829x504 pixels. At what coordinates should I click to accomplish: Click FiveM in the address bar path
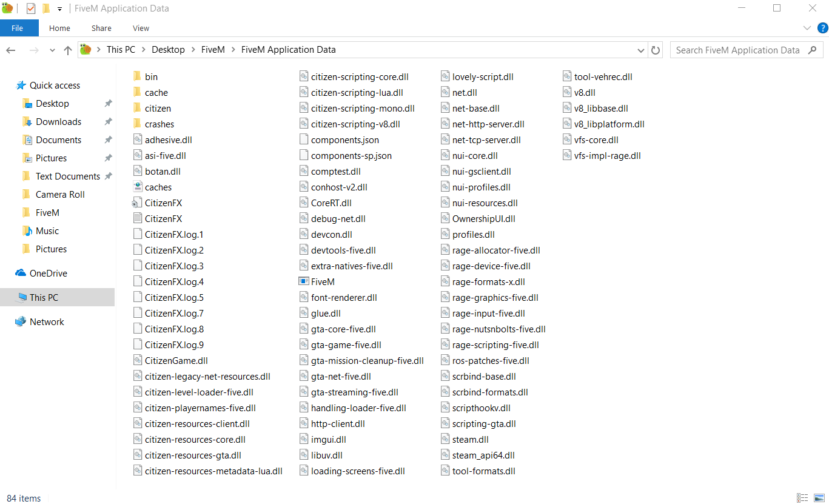pos(213,50)
